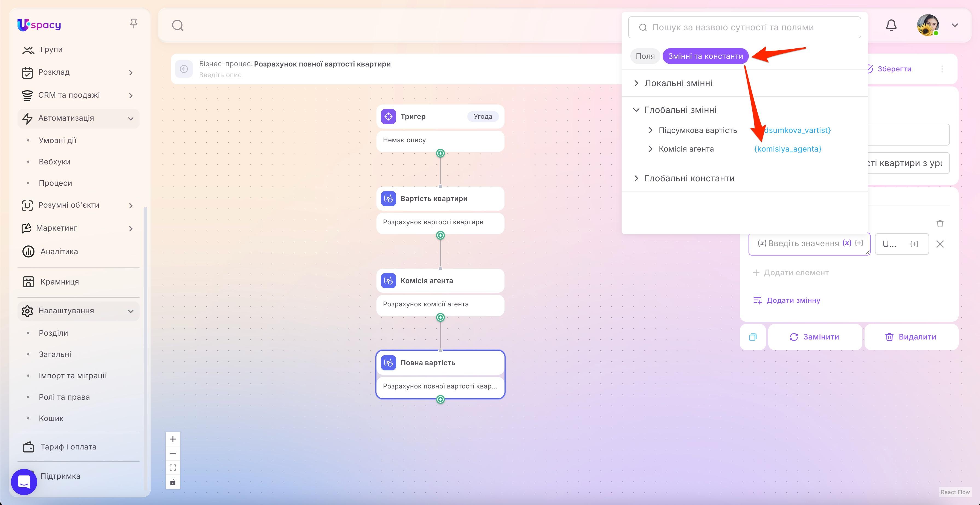Image resolution: width=980 pixels, height=505 pixels.
Task: Add a step after the Trigger node
Action: (x=440, y=153)
